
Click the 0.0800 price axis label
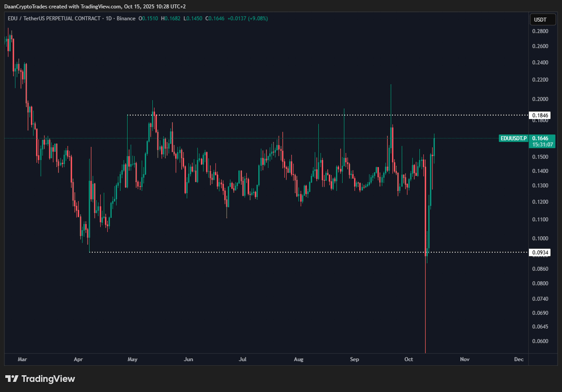540,283
